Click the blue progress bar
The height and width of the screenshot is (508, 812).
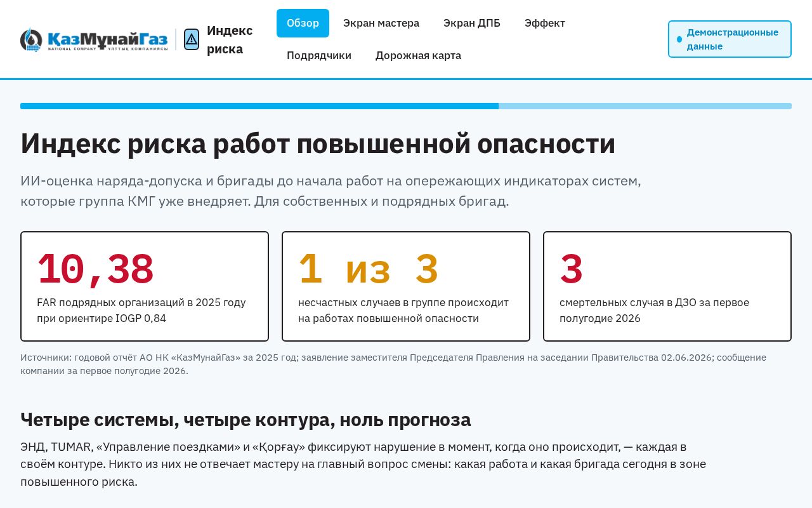coord(406,106)
